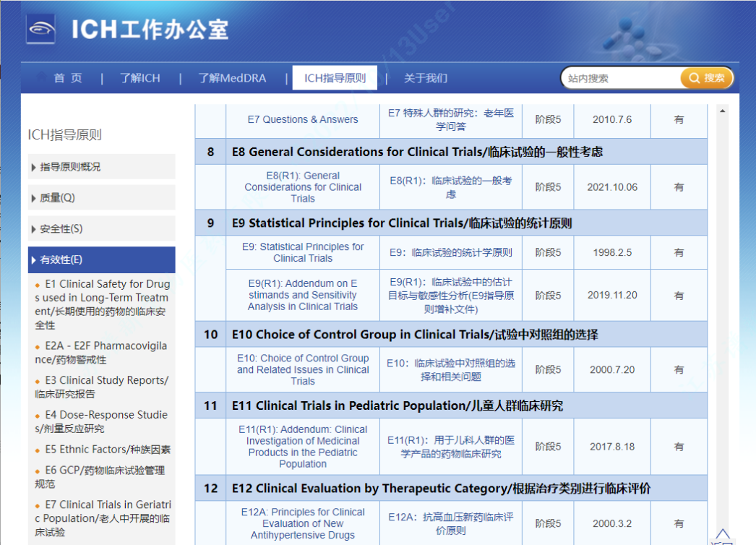Click the E8 General Considerations section header

coord(417,152)
